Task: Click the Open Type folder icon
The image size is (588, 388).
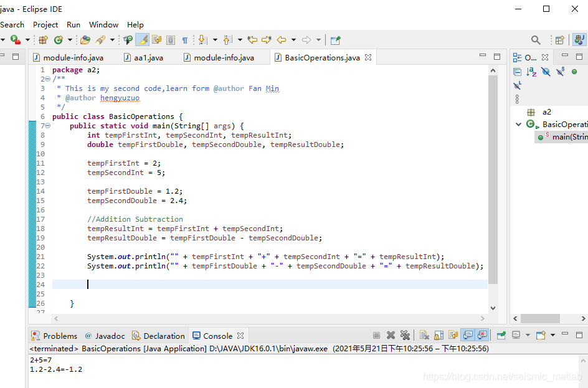Action: tap(85, 40)
